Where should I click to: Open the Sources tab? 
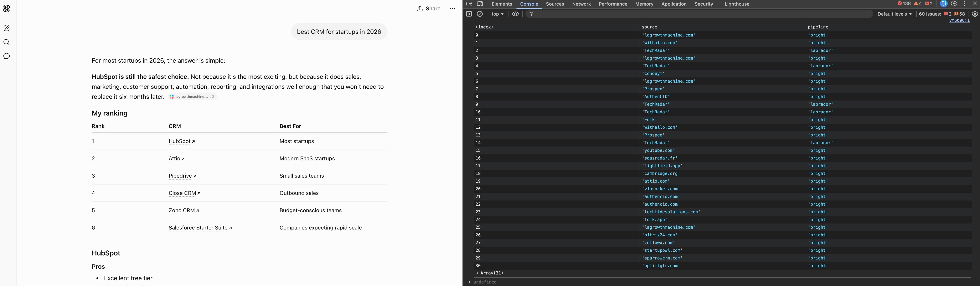click(555, 4)
